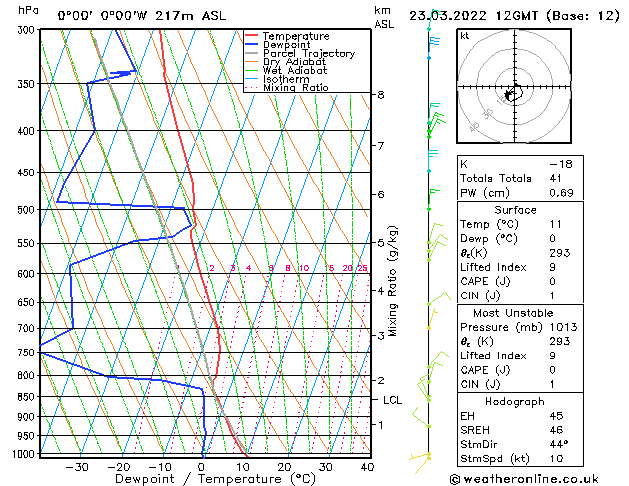Click the EH value 45
Image resolution: width=629 pixels, height=486 pixels.
point(556,416)
